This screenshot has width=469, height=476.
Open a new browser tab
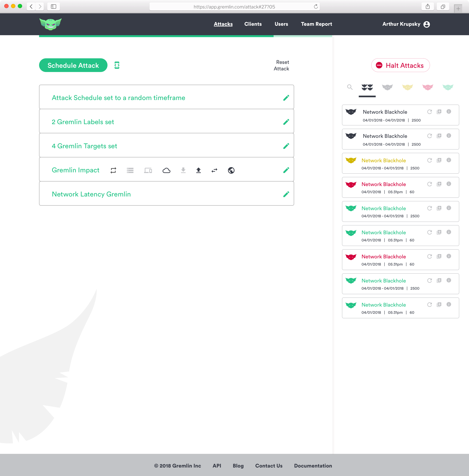[458, 9]
